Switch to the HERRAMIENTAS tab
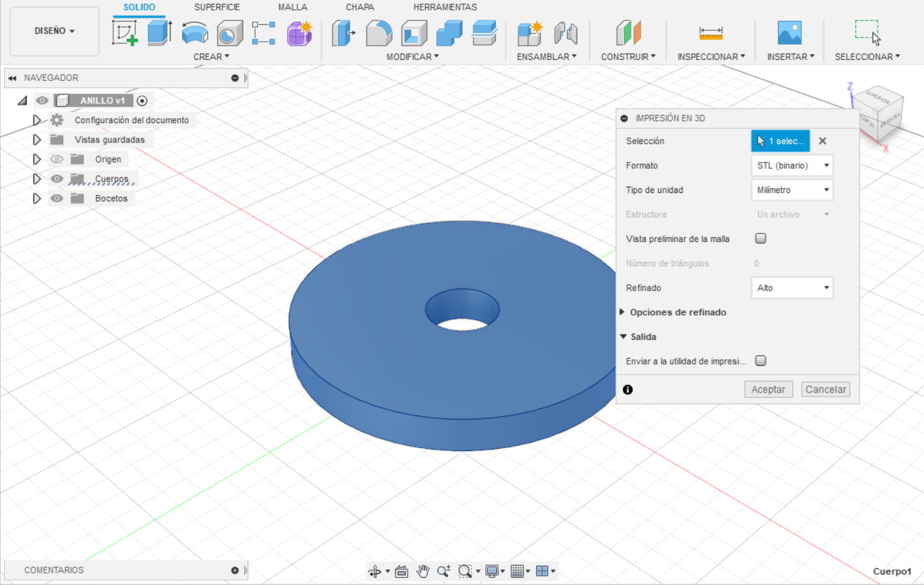Image resolution: width=924 pixels, height=585 pixels. tap(445, 7)
